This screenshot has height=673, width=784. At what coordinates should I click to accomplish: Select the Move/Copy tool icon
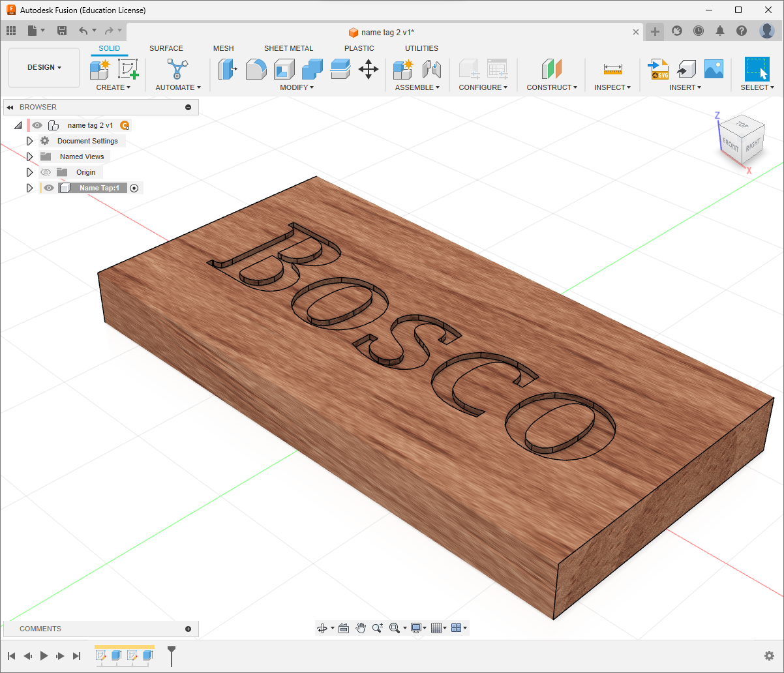click(369, 68)
